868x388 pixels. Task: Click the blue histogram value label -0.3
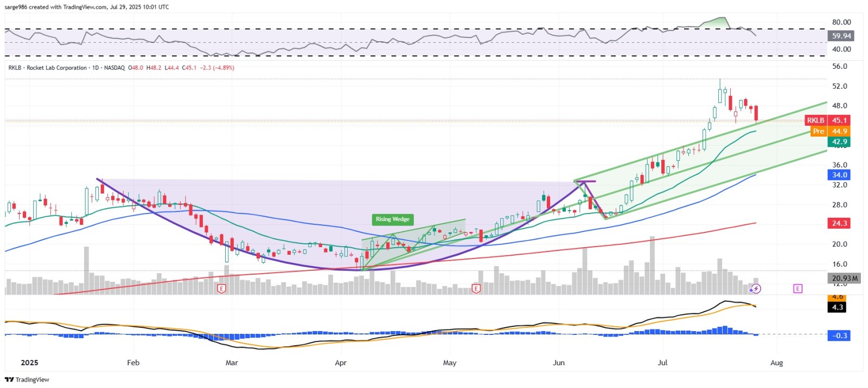pyautogui.click(x=839, y=335)
